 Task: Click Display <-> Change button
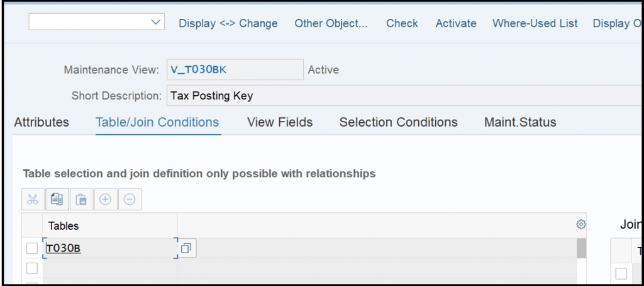228,23
